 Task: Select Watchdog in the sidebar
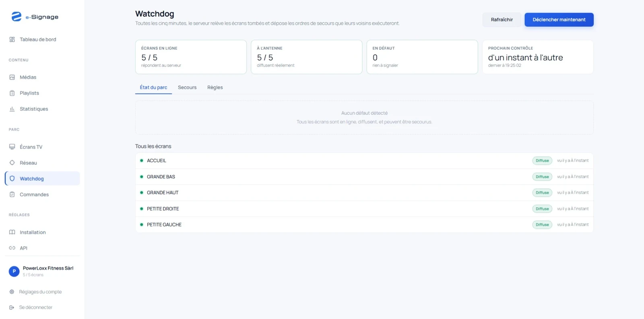pos(42,179)
